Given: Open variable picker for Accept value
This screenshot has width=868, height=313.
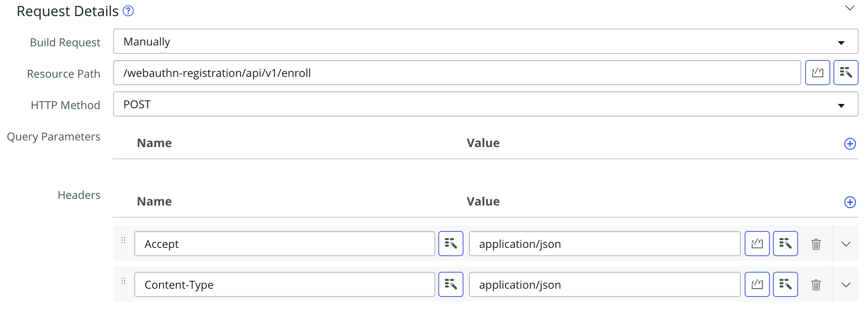Looking at the screenshot, I should click(x=785, y=244).
